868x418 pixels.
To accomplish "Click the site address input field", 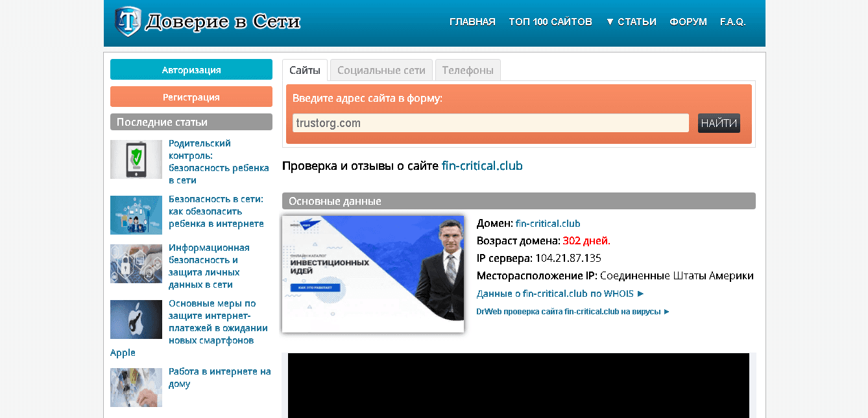I will 490,122.
